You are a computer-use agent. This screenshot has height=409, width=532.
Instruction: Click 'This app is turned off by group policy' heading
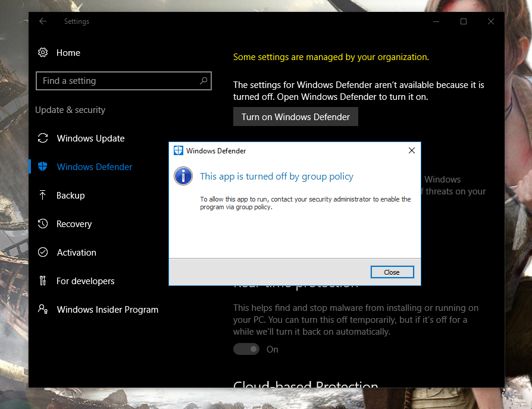click(x=277, y=176)
